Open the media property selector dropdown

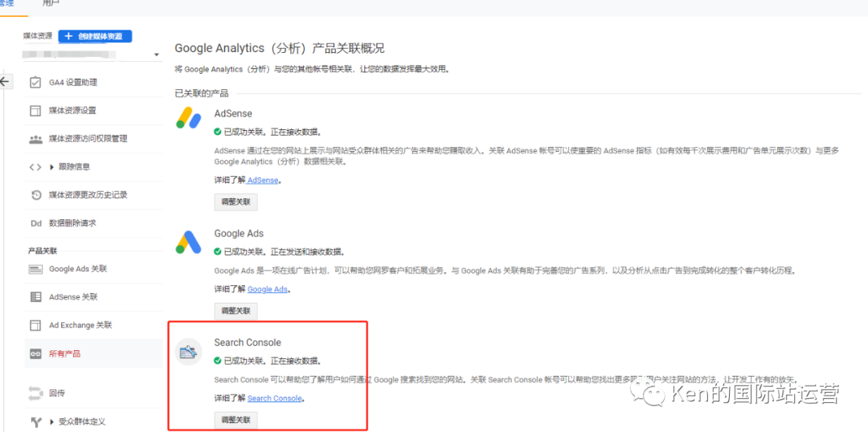157,55
